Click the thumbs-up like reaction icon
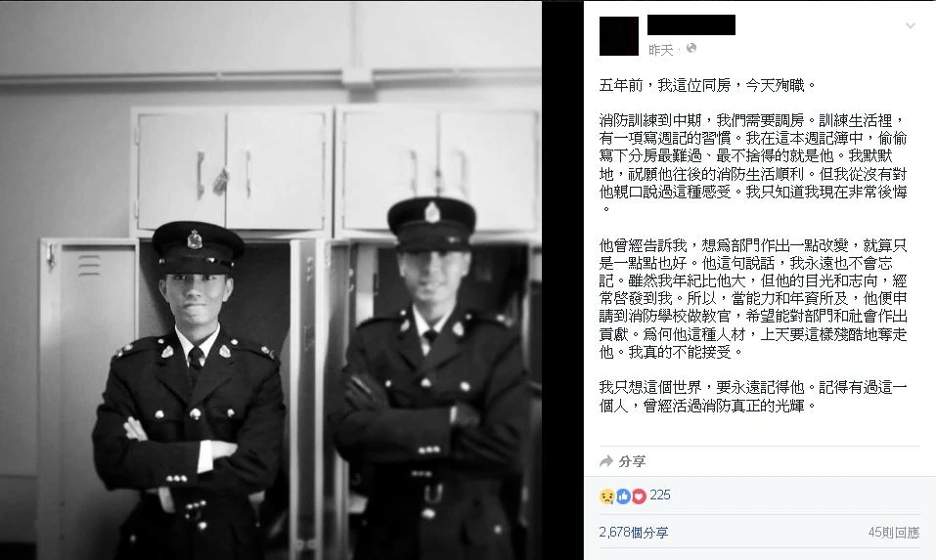This screenshot has height=560, width=936. [623, 496]
